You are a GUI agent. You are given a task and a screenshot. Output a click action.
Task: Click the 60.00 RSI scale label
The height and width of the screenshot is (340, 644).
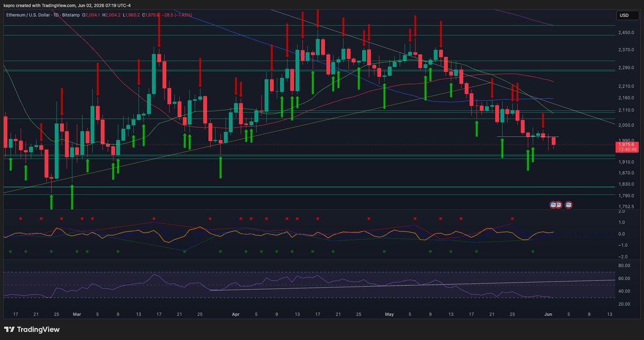click(x=624, y=278)
